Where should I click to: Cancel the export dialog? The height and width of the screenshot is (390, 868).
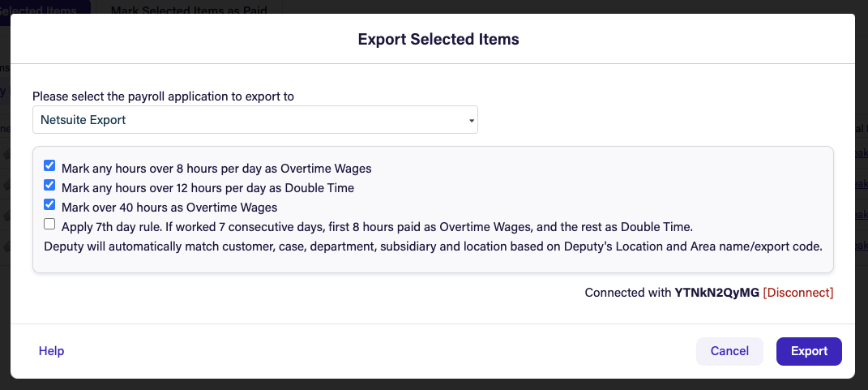(729, 351)
